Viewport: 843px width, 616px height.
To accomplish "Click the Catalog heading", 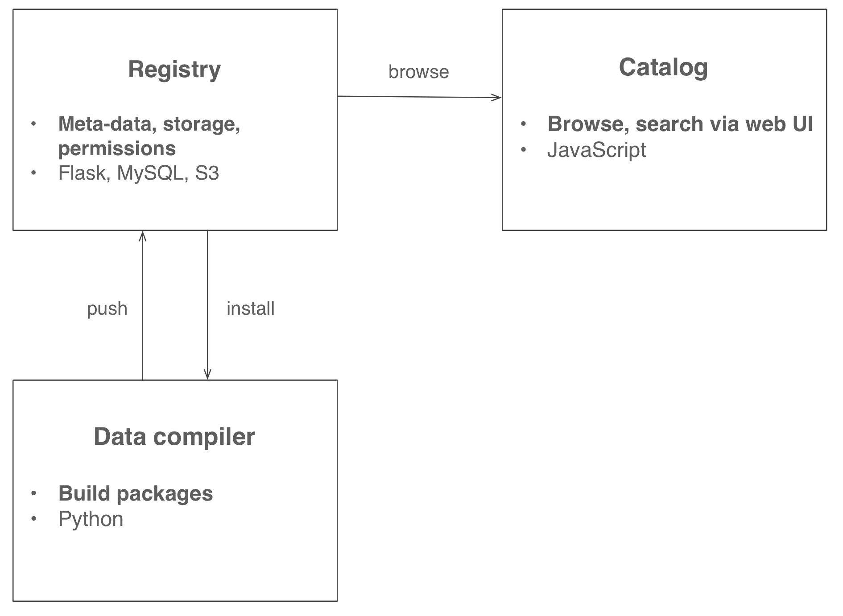I will point(663,67).
